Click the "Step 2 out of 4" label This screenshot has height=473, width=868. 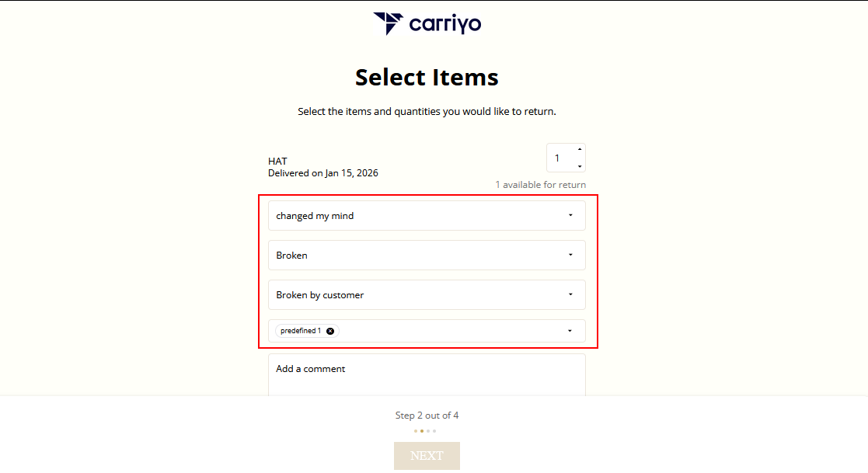pos(427,416)
